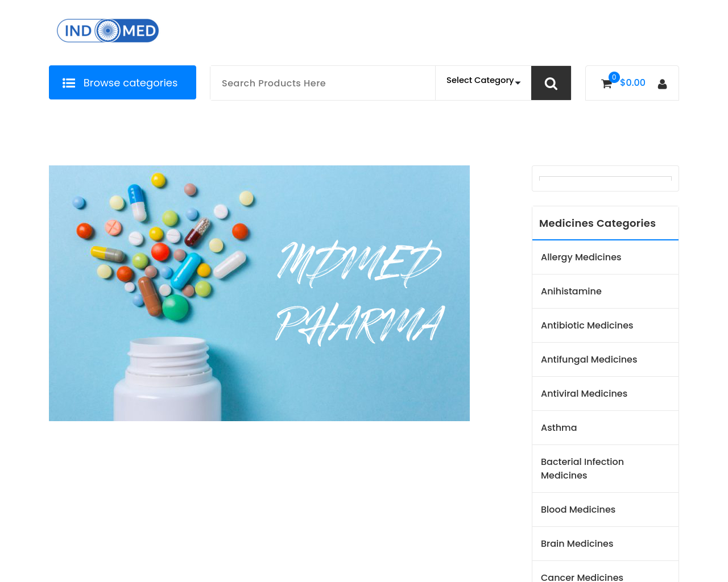The image size is (728, 582).
Task: Click the cart item count badge
Action: point(614,77)
